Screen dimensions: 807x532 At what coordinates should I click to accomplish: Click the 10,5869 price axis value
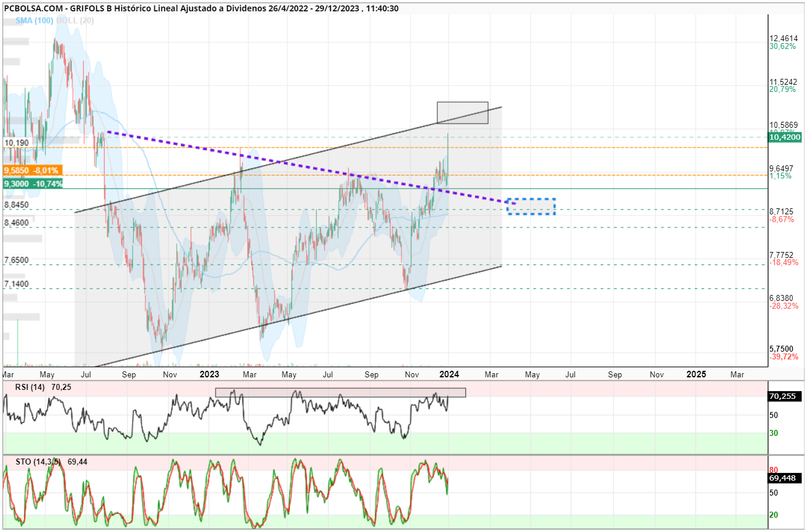coord(784,125)
